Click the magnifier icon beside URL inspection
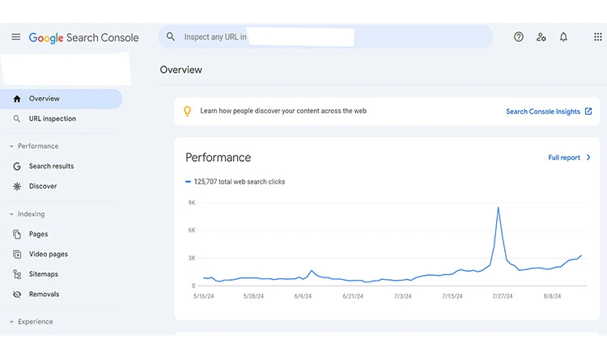607x364 pixels. point(17,119)
